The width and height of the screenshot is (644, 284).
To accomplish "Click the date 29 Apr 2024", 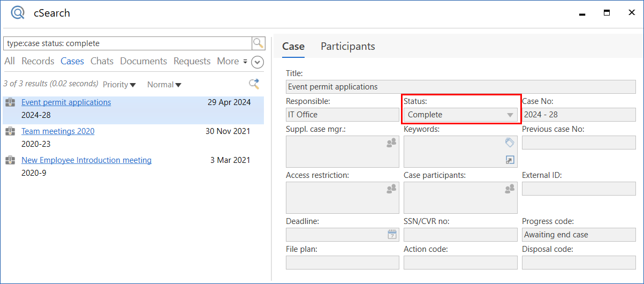I will [x=229, y=102].
